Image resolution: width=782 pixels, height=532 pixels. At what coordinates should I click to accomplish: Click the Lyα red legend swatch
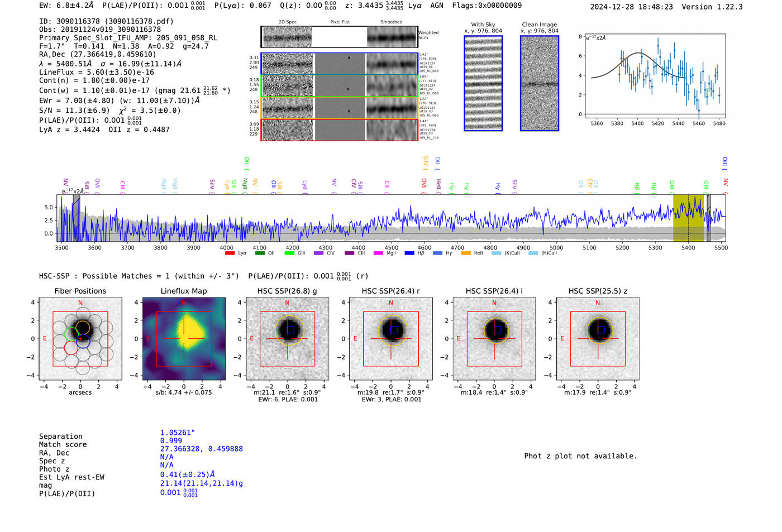(230, 253)
